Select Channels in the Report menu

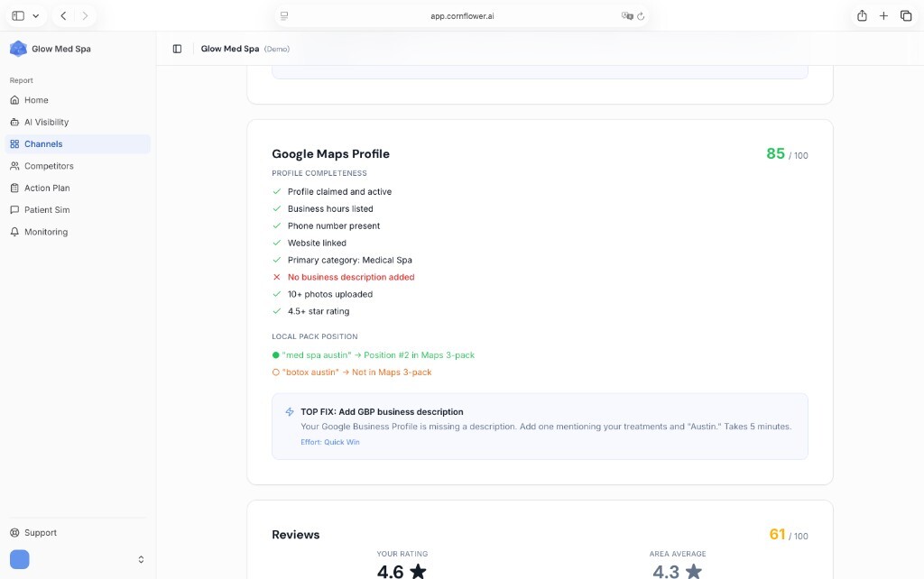[43, 143]
